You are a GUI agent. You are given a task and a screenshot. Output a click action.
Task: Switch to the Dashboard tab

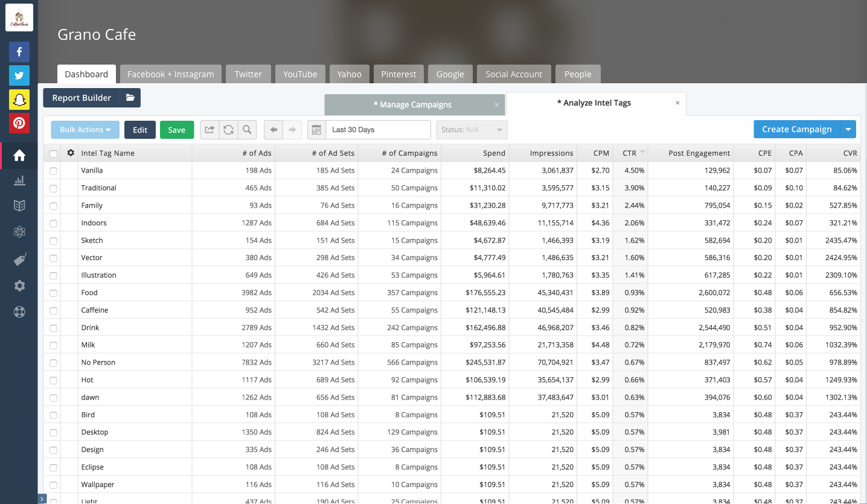(x=86, y=74)
